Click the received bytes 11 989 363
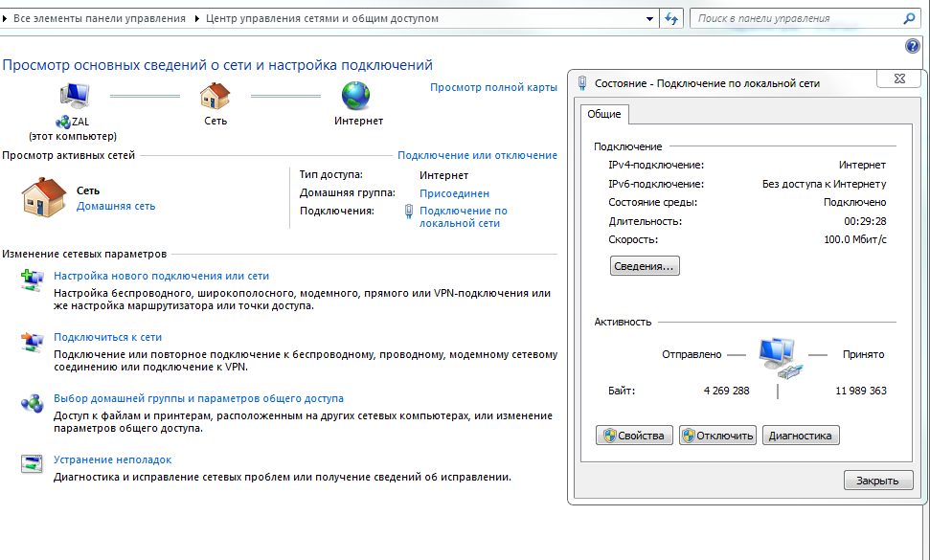 861,392
